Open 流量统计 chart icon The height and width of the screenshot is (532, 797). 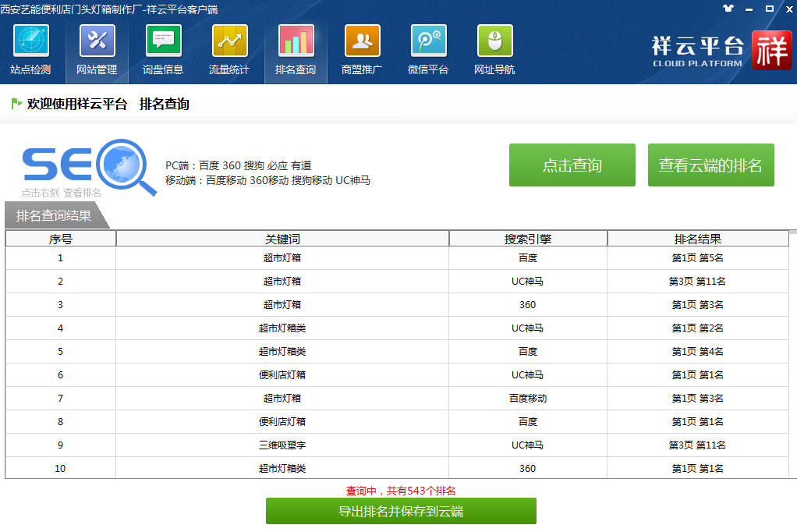click(x=229, y=41)
